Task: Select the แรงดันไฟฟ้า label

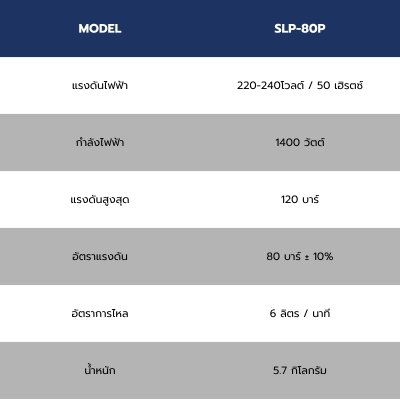Action: 100,85
